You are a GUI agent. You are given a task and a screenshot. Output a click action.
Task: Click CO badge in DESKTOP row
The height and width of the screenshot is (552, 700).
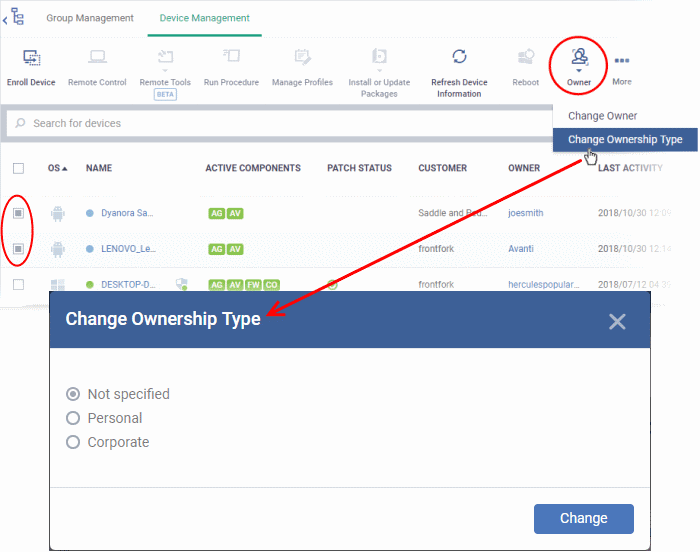point(271,285)
